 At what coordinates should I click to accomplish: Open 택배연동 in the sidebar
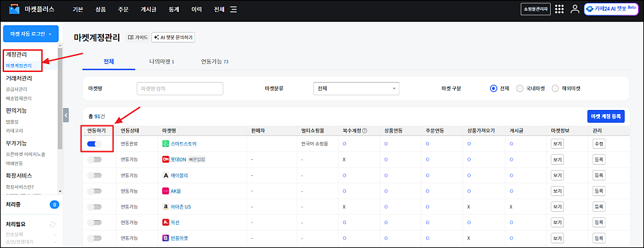[14, 163]
